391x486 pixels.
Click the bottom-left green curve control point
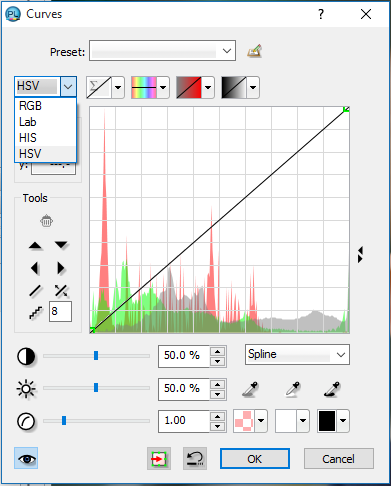click(x=93, y=330)
